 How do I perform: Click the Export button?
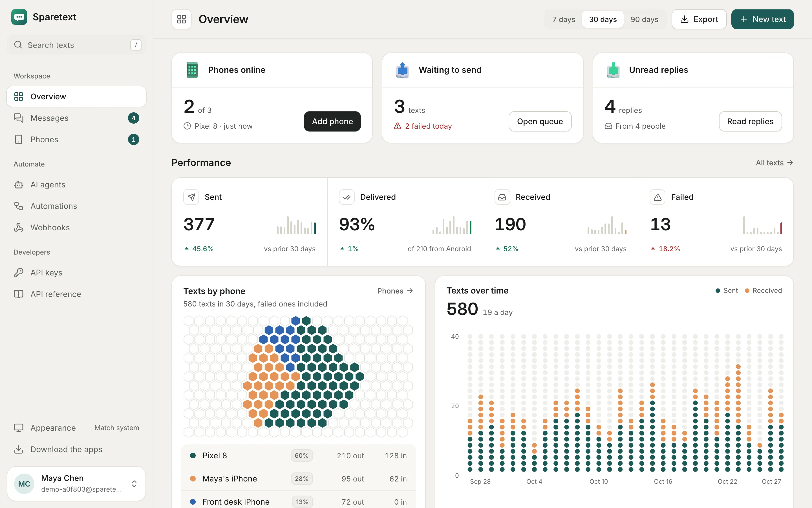[x=699, y=19]
